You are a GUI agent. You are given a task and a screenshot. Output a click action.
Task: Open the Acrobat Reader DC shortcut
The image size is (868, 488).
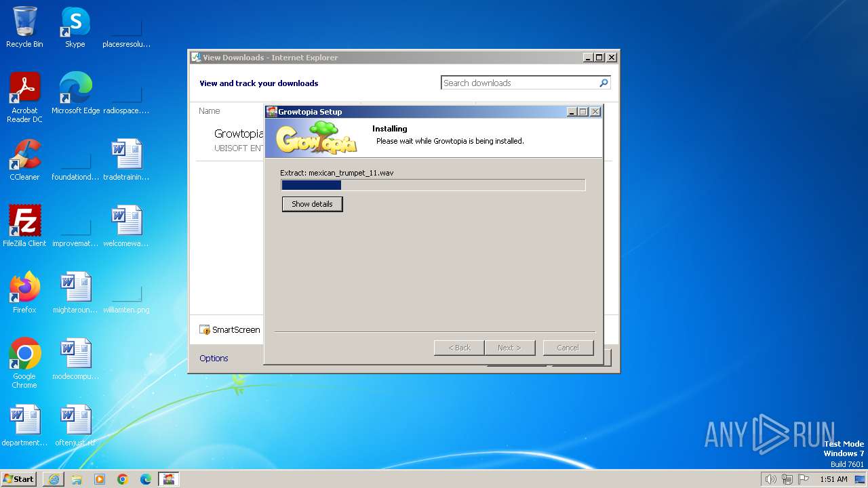24,98
